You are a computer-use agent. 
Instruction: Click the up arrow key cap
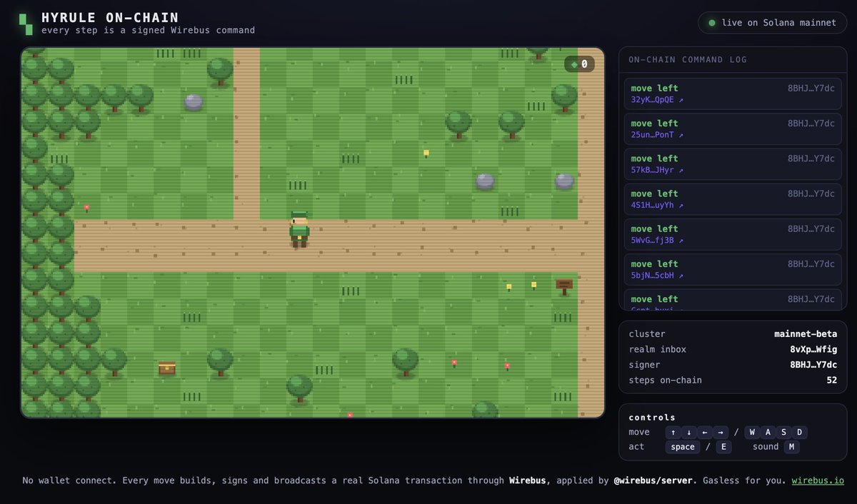(x=673, y=432)
